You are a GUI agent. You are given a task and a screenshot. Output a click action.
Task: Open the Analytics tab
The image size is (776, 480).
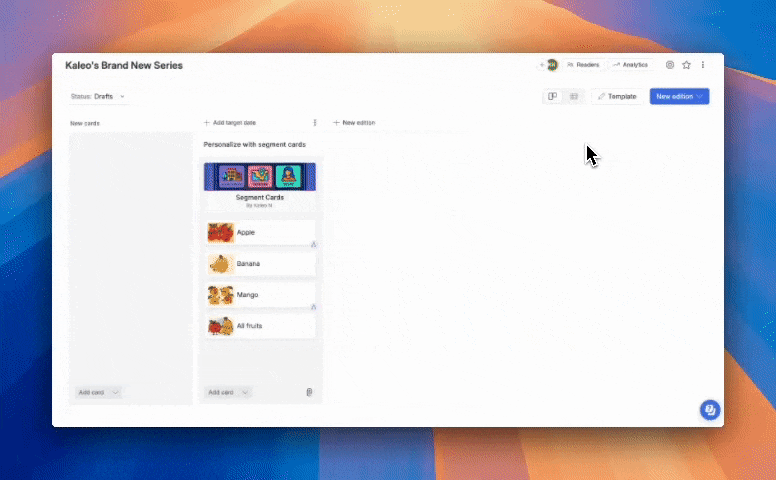(x=630, y=65)
